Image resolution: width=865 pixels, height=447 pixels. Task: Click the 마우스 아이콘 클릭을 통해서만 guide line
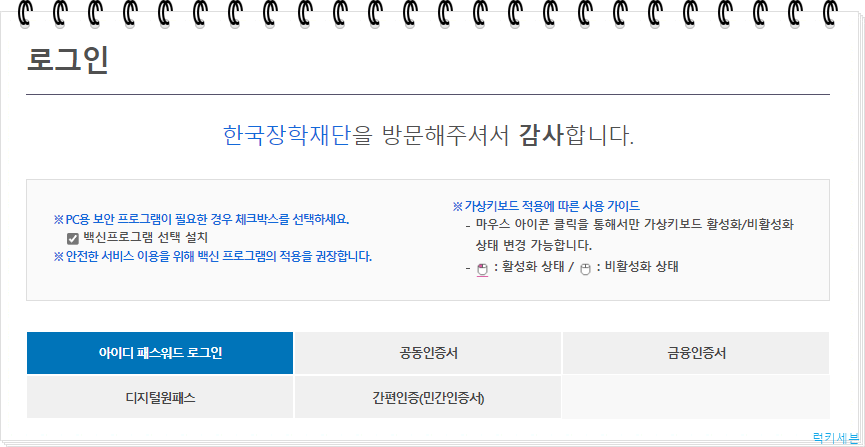click(x=634, y=225)
